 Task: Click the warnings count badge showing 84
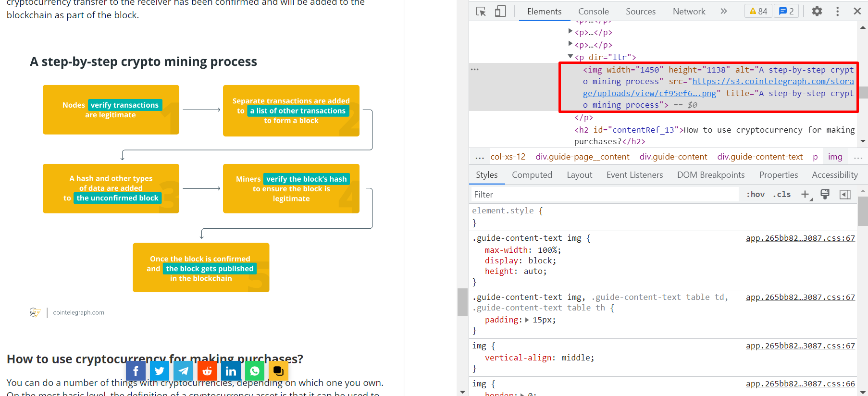point(758,11)
